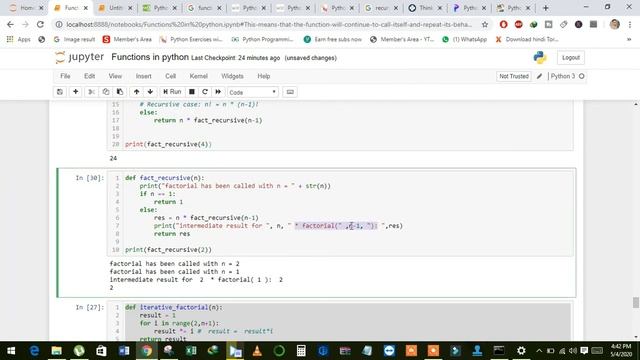The width and height of the screenshot is (640, 360).
Task: Click output line 'intermediate result for 2'
Action: point(196,280)
